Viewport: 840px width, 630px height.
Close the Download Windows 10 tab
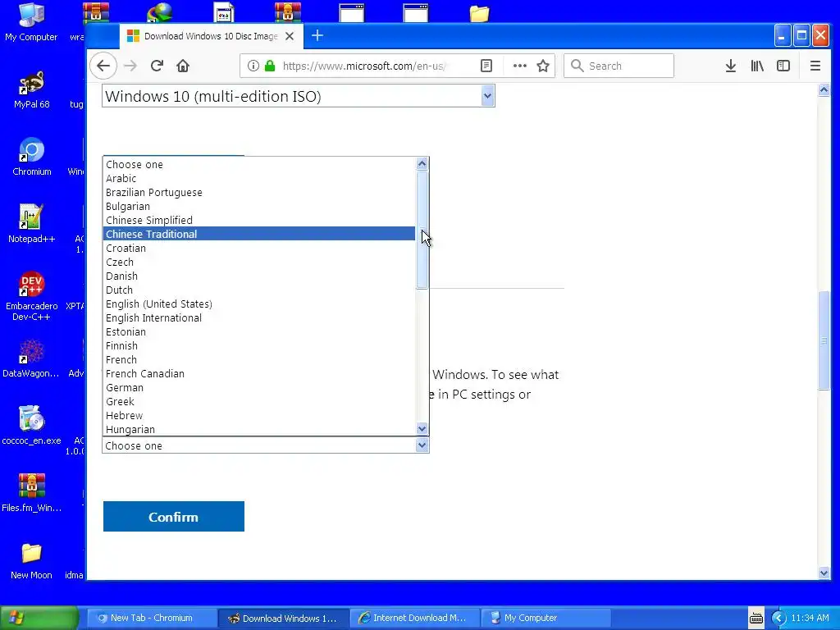[290, 36]
